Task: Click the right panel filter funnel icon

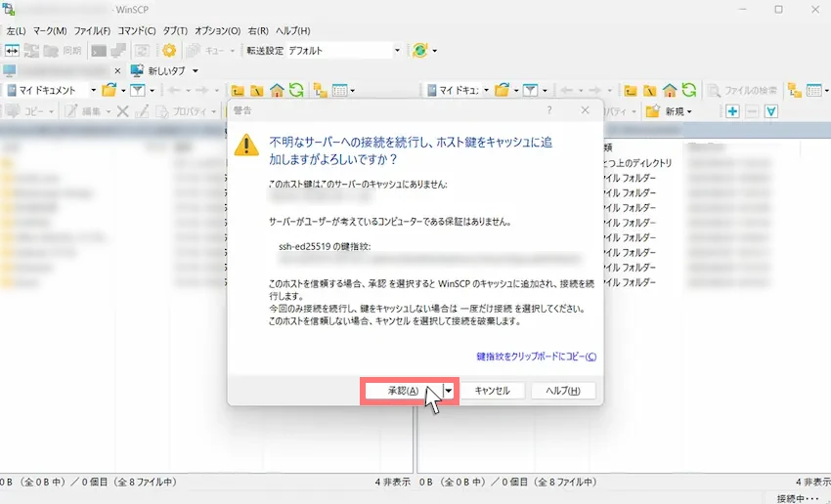Action: (531, 91)
